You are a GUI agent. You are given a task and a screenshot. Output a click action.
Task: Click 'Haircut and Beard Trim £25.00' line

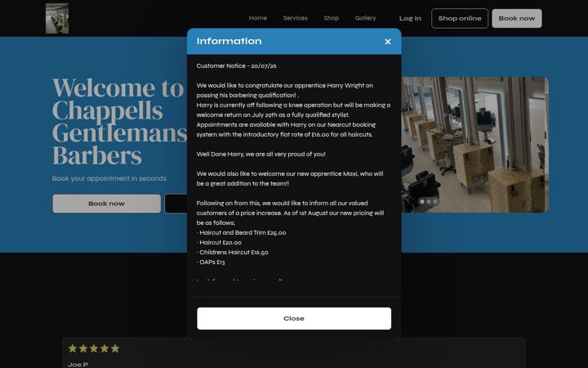tap(241, 233)
